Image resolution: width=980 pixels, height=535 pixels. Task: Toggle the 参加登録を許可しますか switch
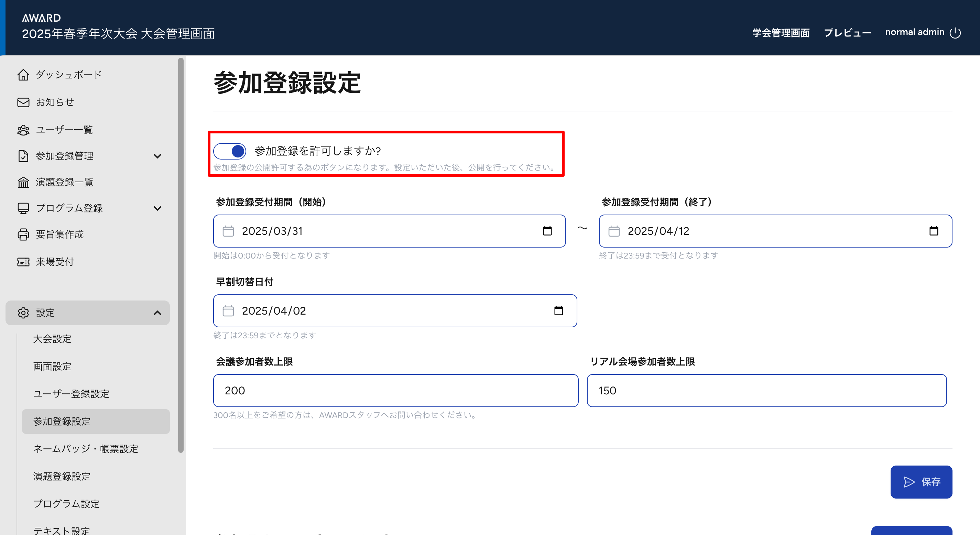[x=230, y=151]
